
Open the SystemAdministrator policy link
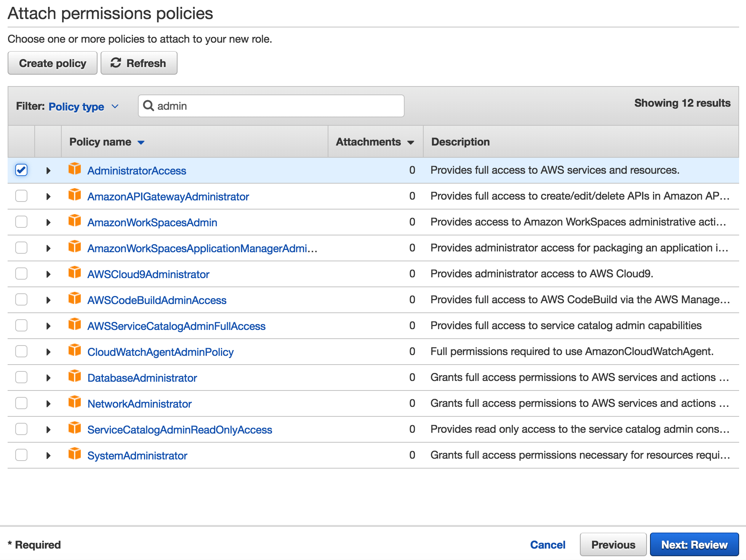(x=137, y=456)
